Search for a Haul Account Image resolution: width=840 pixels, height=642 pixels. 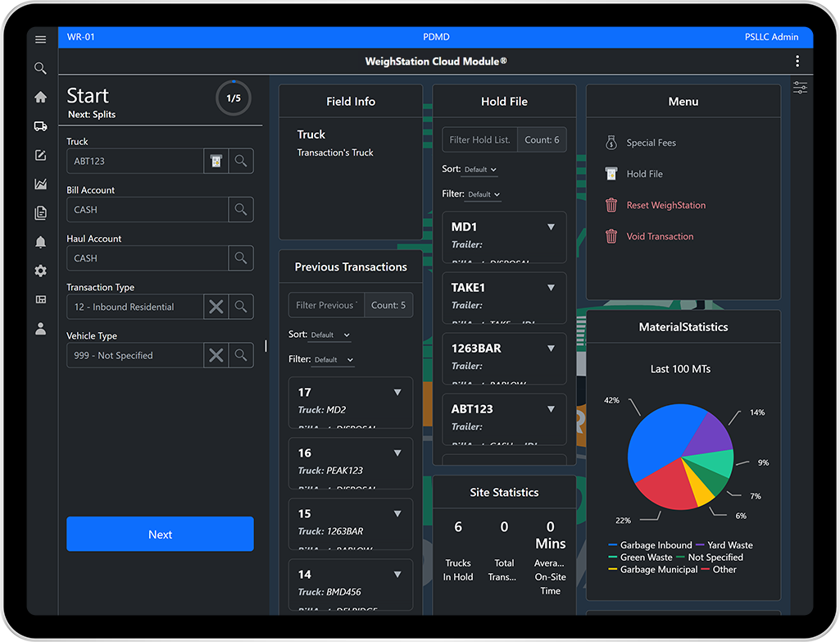(241, 258)
